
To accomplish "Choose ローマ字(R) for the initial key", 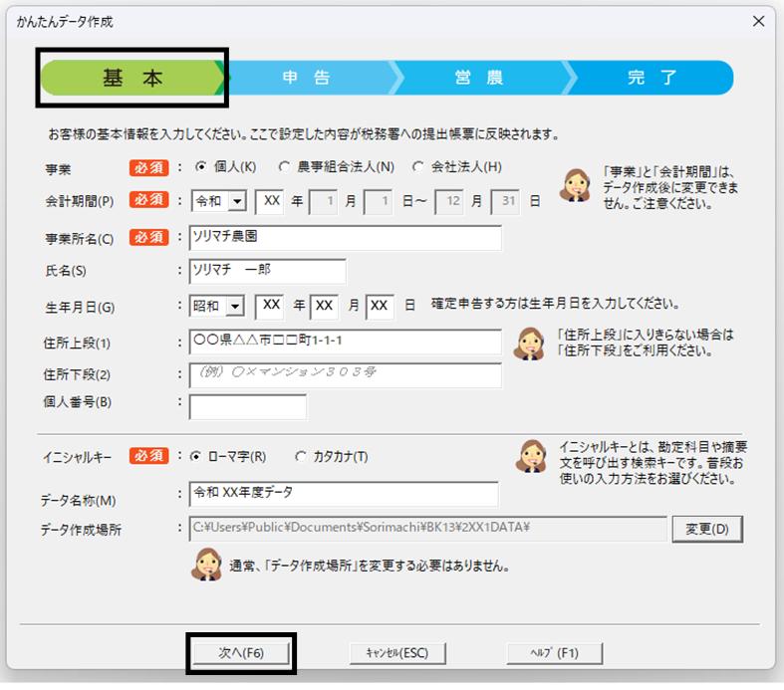I will pos(196,456).
